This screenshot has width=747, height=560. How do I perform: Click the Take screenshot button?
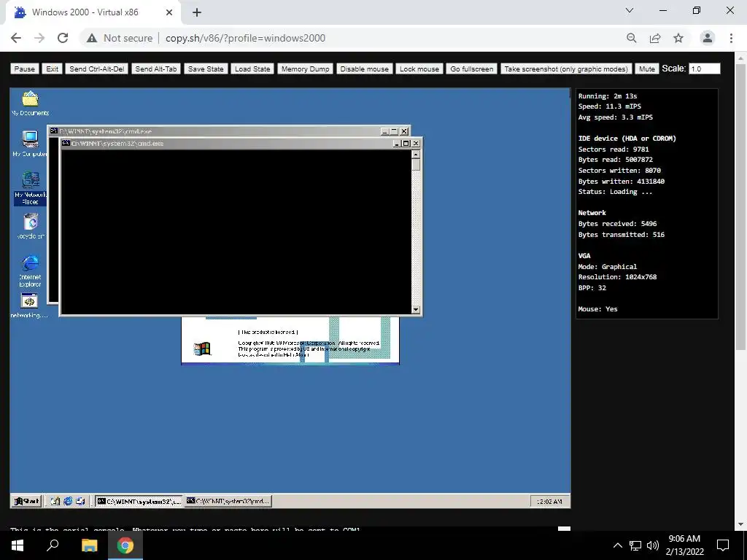click(x=566, y=69)
